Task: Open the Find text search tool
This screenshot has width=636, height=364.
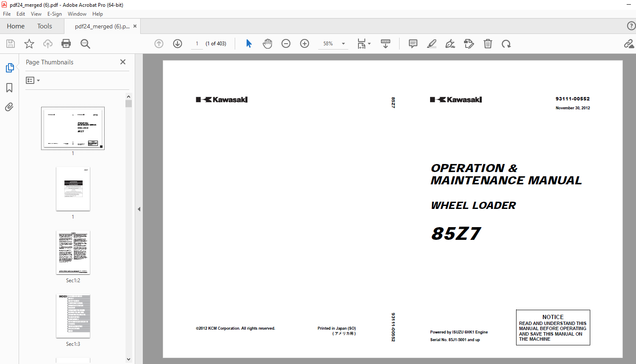Action: pyautogui.click(x=85, y=44)
